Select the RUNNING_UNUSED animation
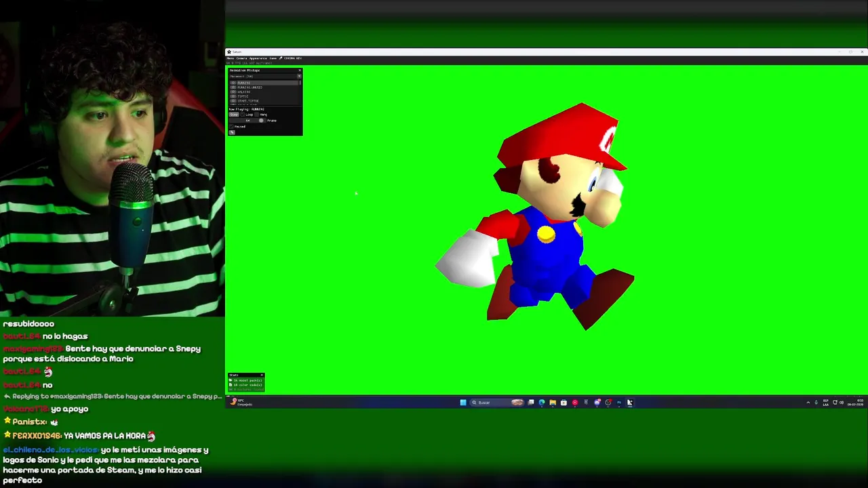 [x=250, y=87]
